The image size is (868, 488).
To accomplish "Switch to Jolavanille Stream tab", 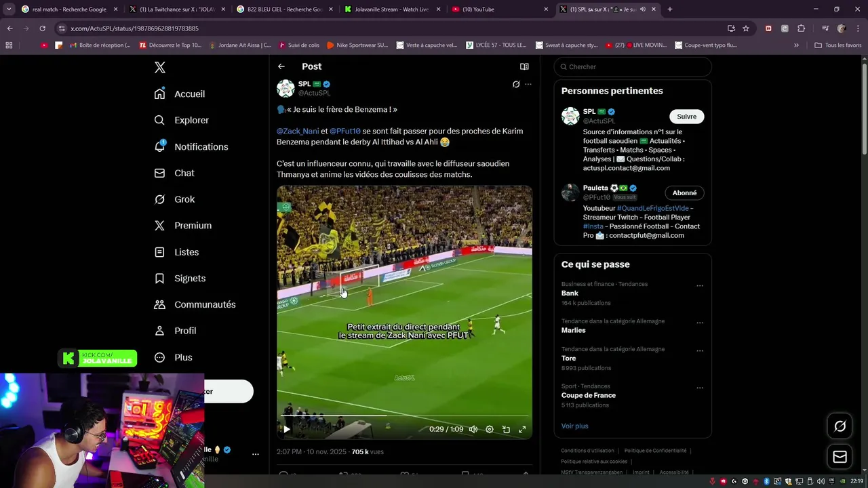I will [x=393, y=9].
